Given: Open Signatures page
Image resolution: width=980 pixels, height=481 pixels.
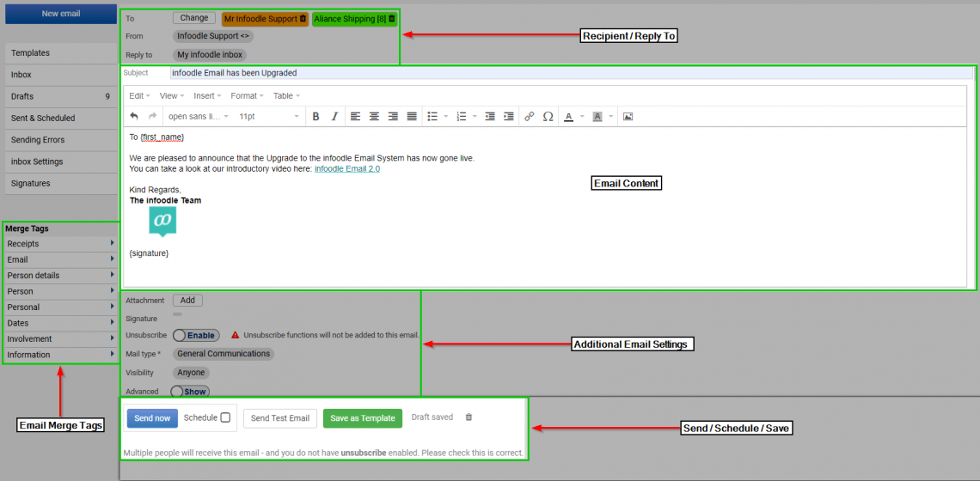Looking at the screenshot, I should coord(61,184).
